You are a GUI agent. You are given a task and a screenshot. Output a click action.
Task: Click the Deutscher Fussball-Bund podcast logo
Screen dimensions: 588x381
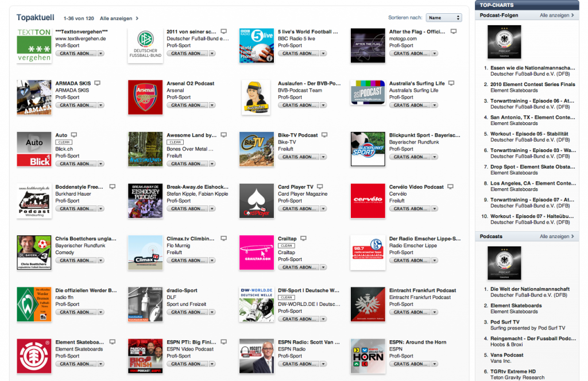[x=145, y=45]
